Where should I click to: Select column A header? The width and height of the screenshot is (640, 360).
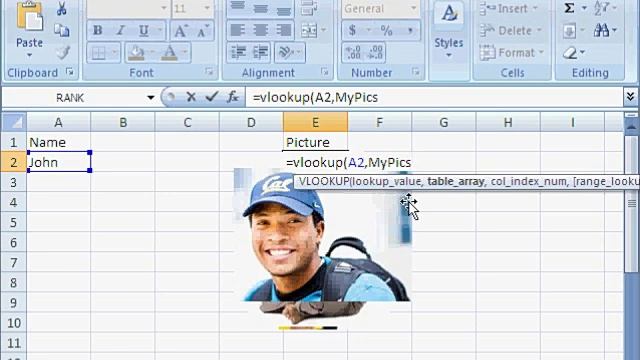pos(58,122)
